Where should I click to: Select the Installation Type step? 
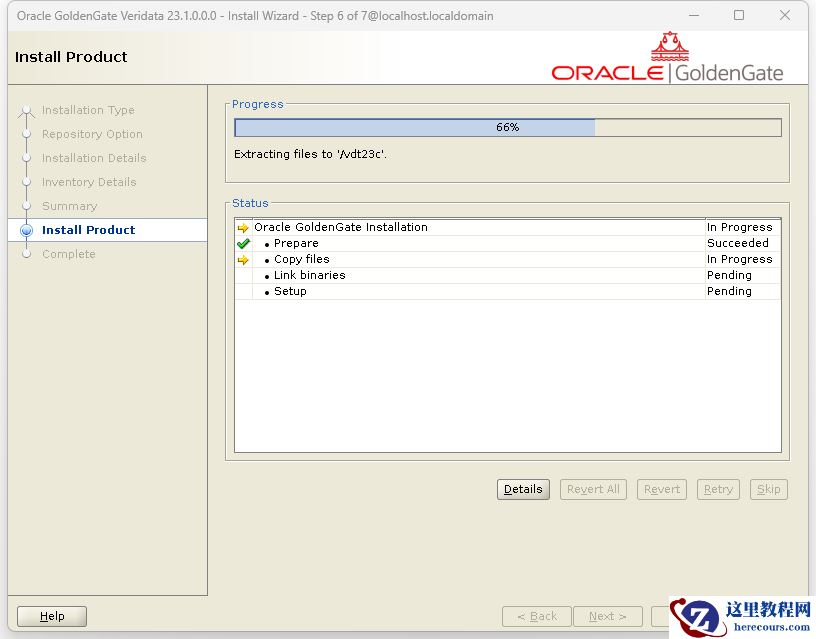pyautogui.click(x=88, y=110)
